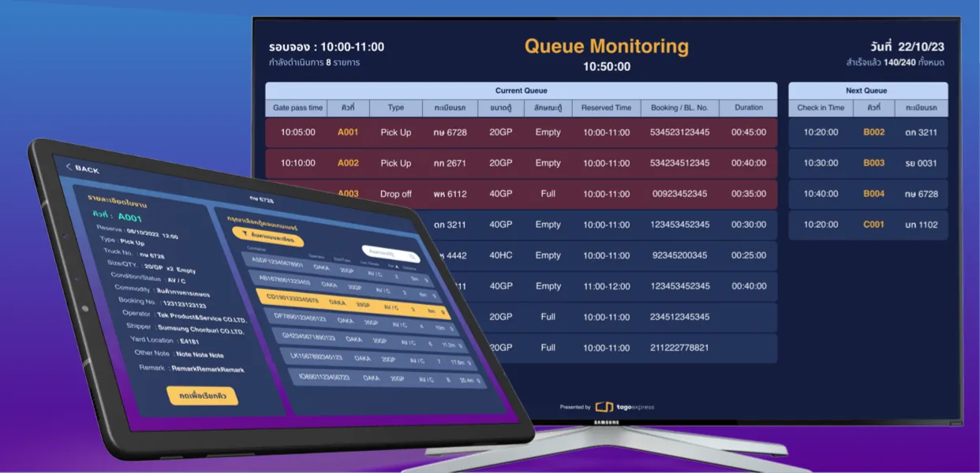The width and height of the screenshot is (980, 473).
Task: Tap the yellow filter button on the tablet
Action: (x=267, y=237)
